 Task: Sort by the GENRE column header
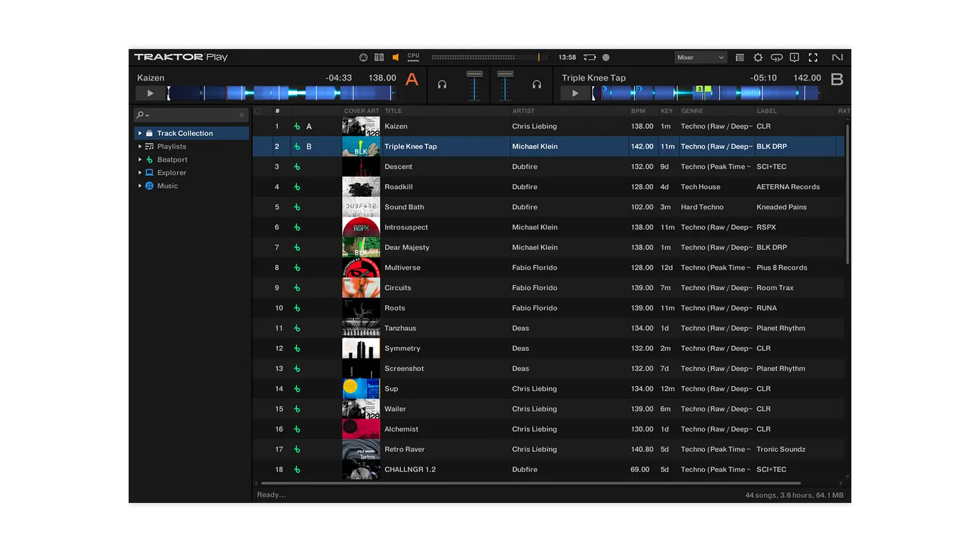pyautogui.click(x=692, y=111)
